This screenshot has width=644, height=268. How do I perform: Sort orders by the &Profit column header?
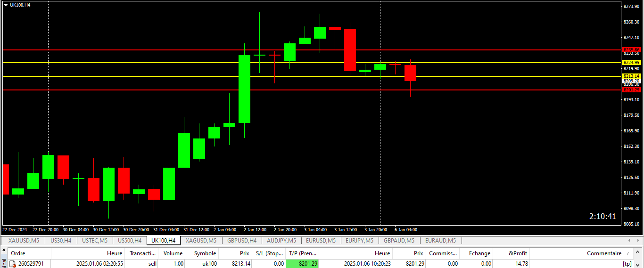(518, 253)
